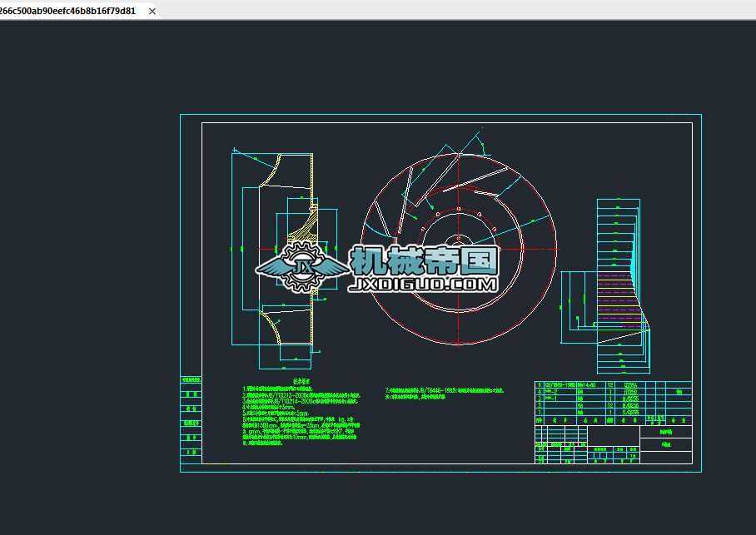Switch to the 266c500ab90eefc46b8b16f79d81 drawing tab
This screenshot has width=756, height=535.
[x=71, y=11]
